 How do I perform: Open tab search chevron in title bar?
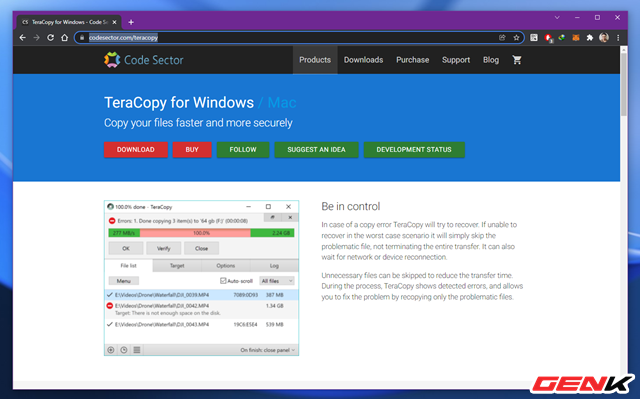[x=557, y=18]
